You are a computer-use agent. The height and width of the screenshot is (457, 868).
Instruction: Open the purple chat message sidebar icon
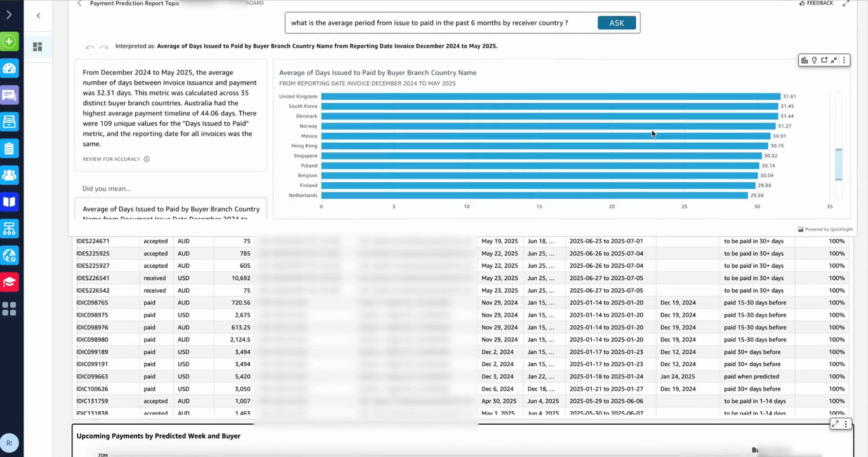point(10,95)
